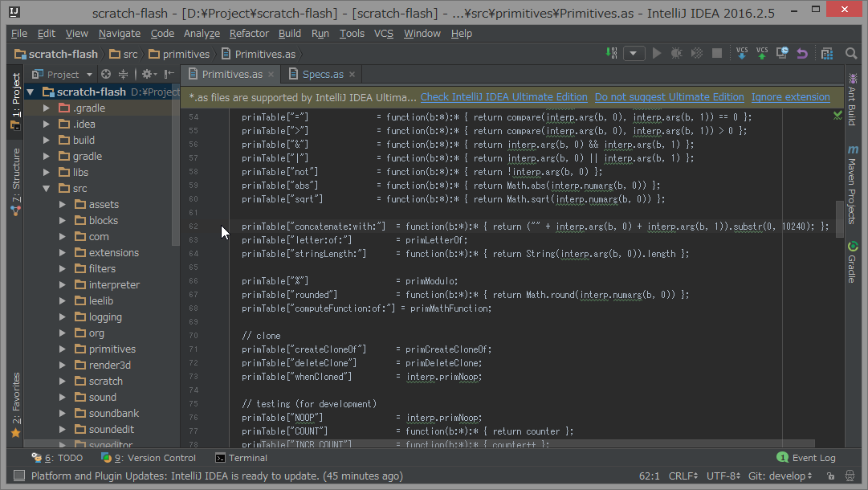Click the purple Revert arrow icon
This screenshot has width=868, height=490.
[x=802, y=54]
